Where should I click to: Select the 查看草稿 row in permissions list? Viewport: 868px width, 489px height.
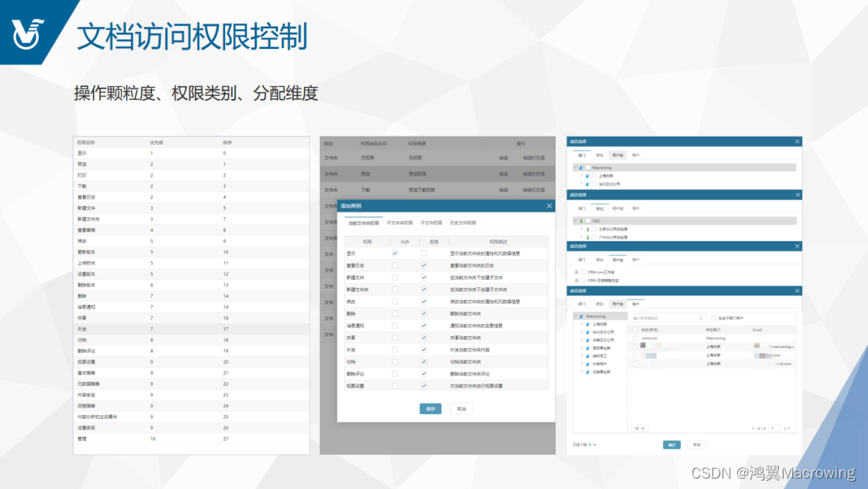pos(191,230)
